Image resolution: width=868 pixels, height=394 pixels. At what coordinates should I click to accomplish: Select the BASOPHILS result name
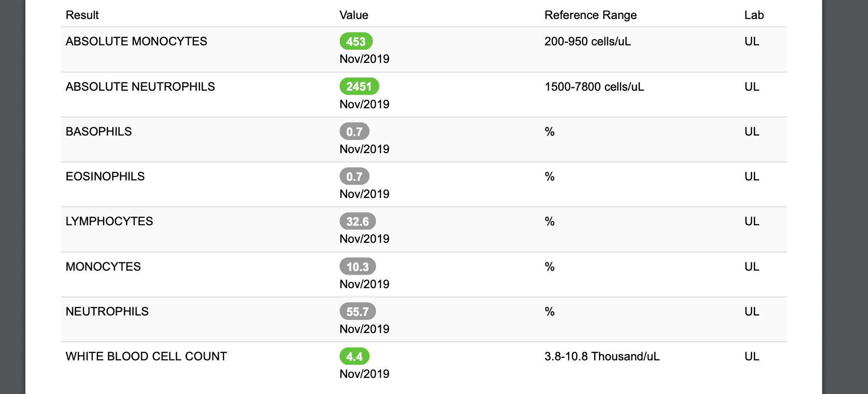pos(99,132)
